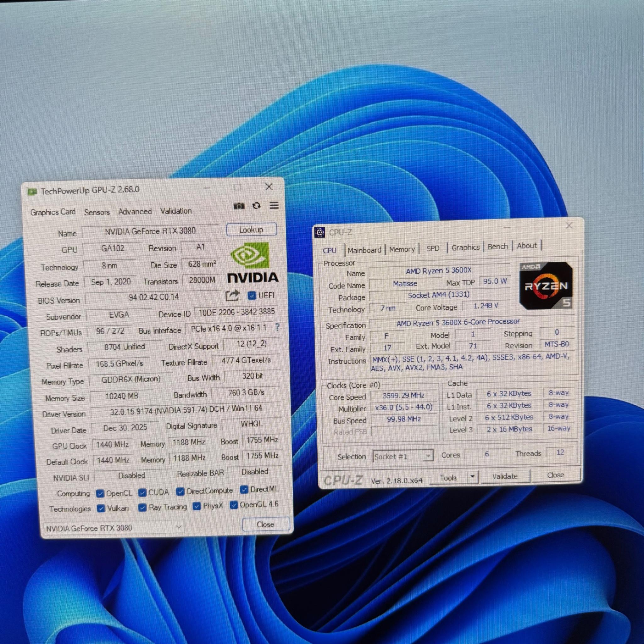Image resolution: width=644 pixels, height=644 pixels.
Task: Switch to the GPU-Z Validation tab
Action: point(176,211)
